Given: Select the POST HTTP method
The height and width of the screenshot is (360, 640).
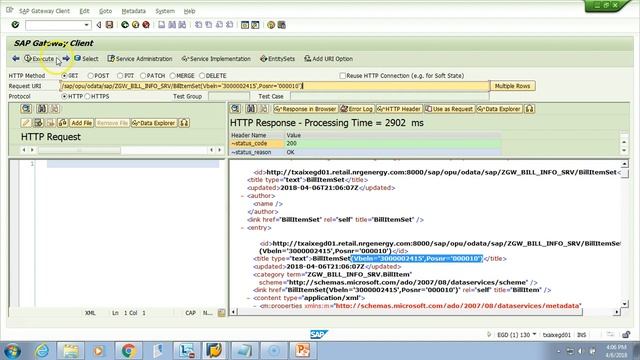Looking at the screenshot, I should pos(91,76).
